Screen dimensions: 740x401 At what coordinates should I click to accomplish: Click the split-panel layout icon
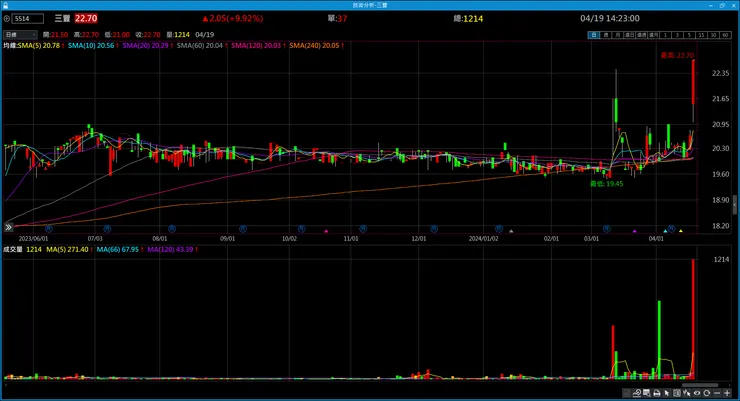click(x=677, y=393)
